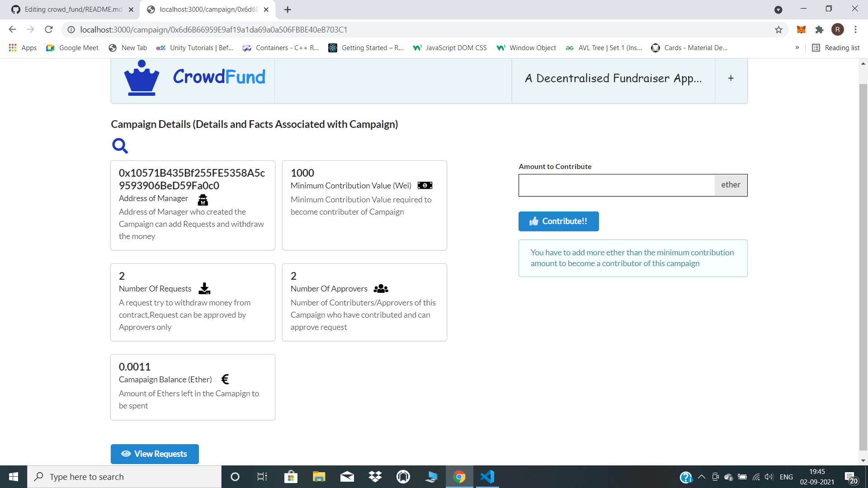The image size is (868, 488).
Task: Open the MetaMask extension icon
Action: point(801,29)
